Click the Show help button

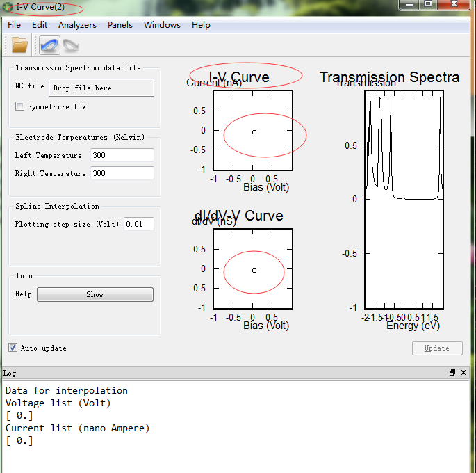95,294
